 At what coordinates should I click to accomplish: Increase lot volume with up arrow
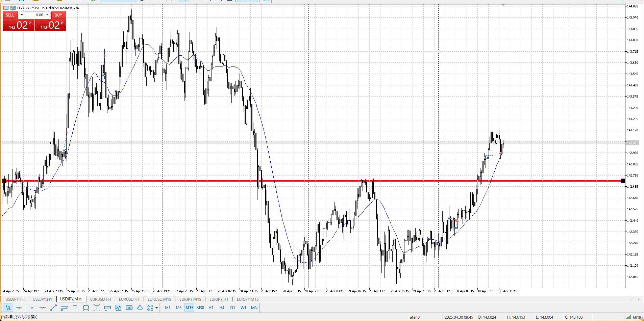47,15
